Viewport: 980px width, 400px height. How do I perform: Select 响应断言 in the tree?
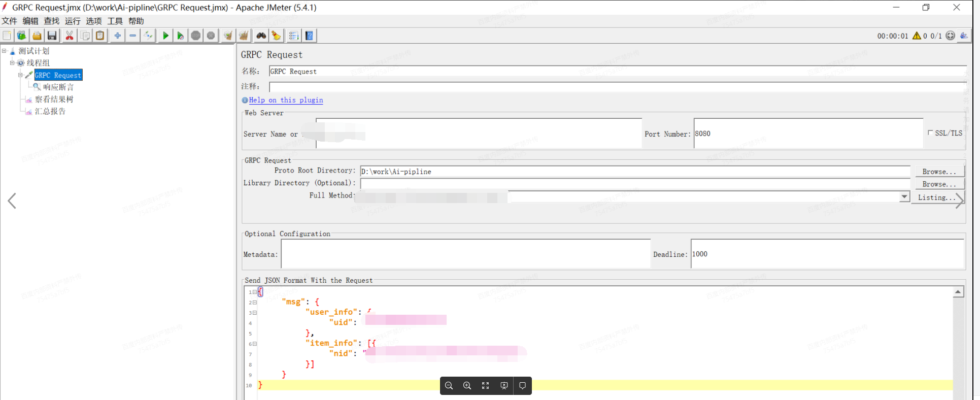[x=58, y=87]
